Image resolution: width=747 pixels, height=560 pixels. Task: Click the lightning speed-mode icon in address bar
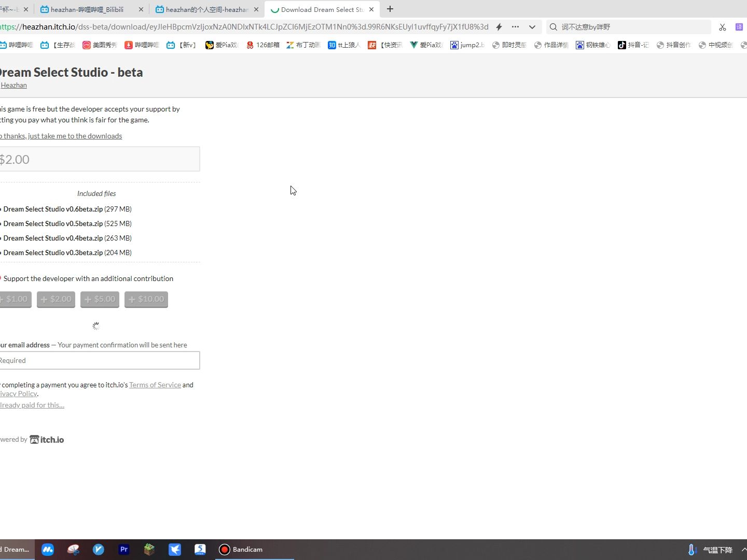tap(499, 27)
